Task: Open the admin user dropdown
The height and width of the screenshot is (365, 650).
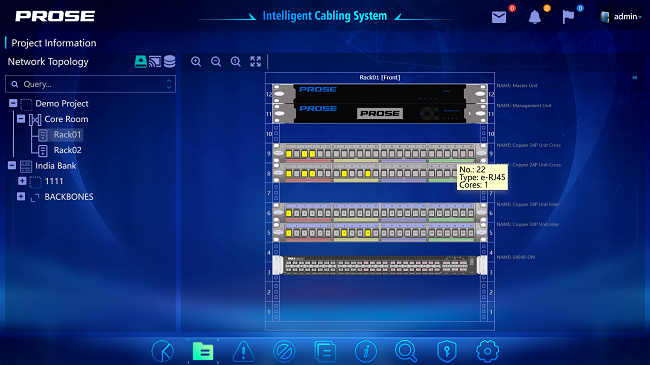Action: point(621,17)
